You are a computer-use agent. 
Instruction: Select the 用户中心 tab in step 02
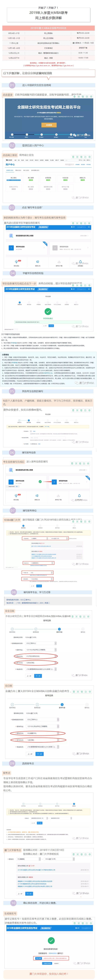click(10, 164)
